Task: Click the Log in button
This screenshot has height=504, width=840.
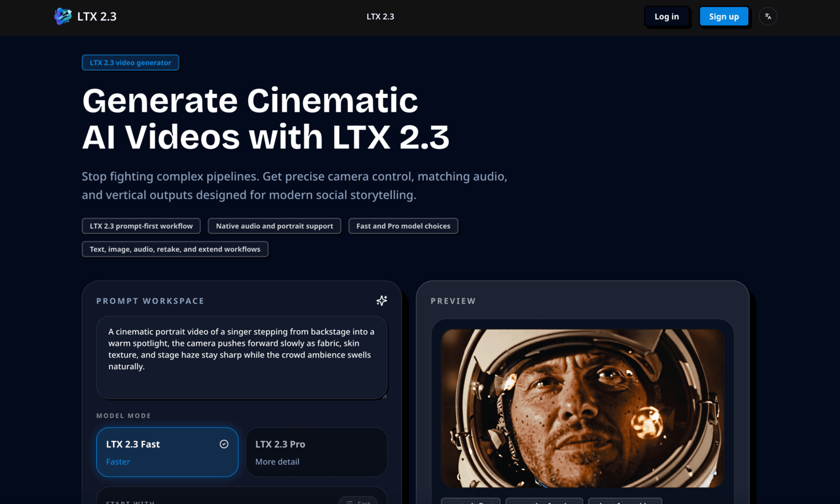Action: tap(667, 16)
